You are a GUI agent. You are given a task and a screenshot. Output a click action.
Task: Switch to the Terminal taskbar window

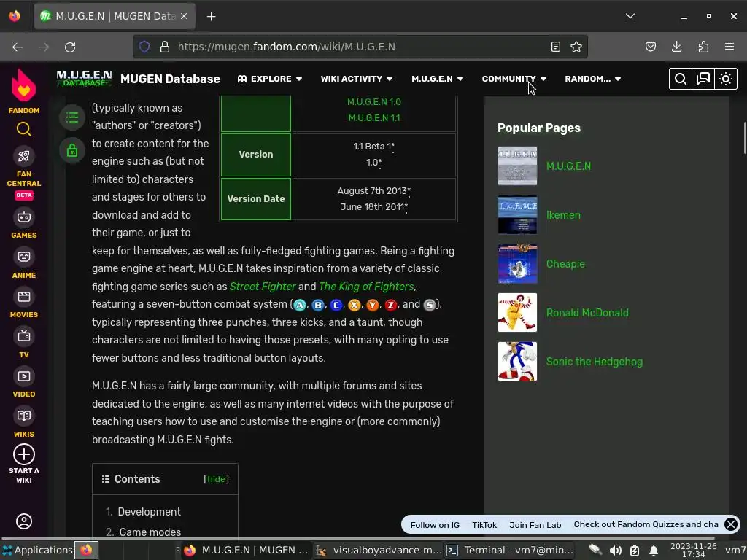[x=509, y=550]
